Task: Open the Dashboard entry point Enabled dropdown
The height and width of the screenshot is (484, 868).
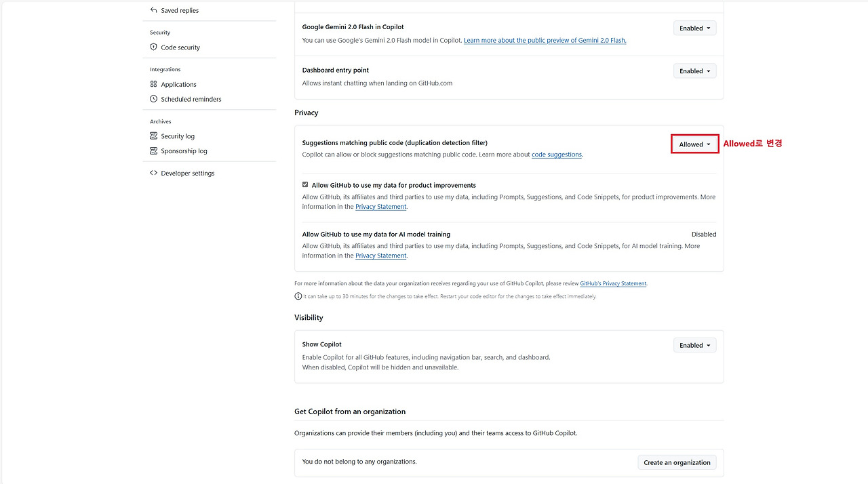Action: click(x=694, y=70)
